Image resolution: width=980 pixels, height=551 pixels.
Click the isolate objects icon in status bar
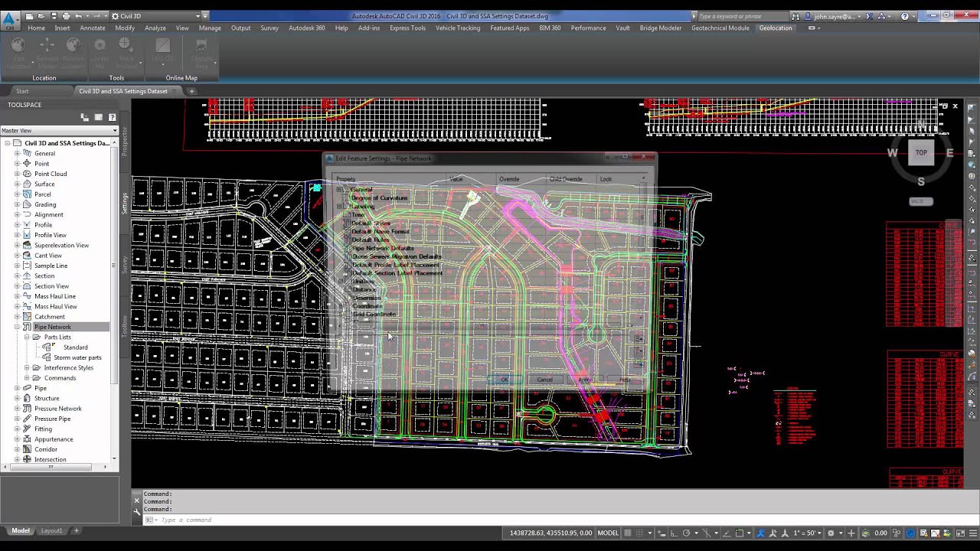(x=897, y=533)
